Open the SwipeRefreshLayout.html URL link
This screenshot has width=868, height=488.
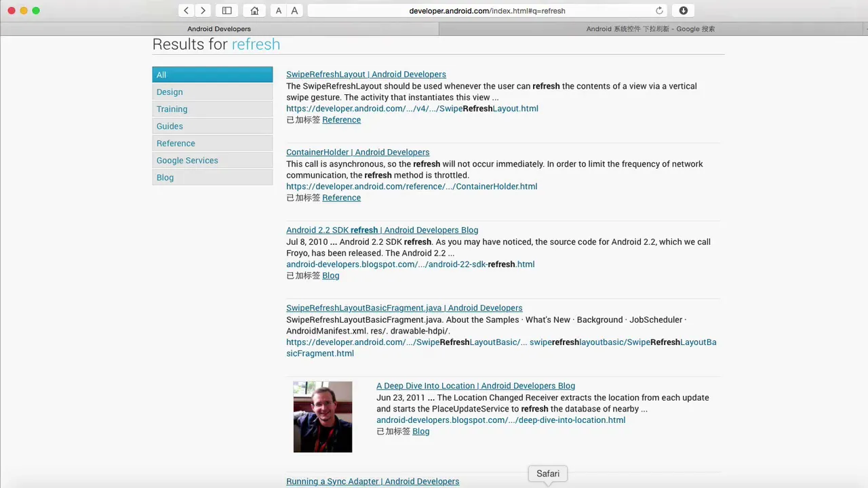click(x=412, y=108)
